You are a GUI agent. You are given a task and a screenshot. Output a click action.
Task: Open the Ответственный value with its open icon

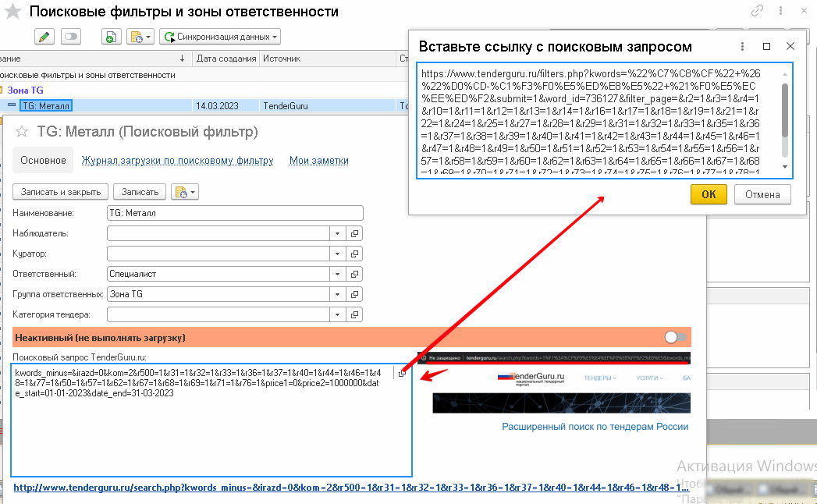click(x=354, y=274)
